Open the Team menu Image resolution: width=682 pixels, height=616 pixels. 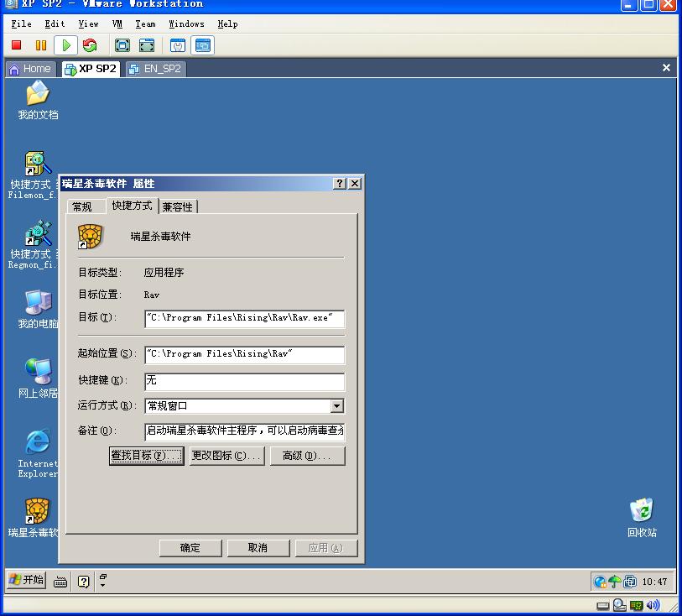tap(145, 24)
